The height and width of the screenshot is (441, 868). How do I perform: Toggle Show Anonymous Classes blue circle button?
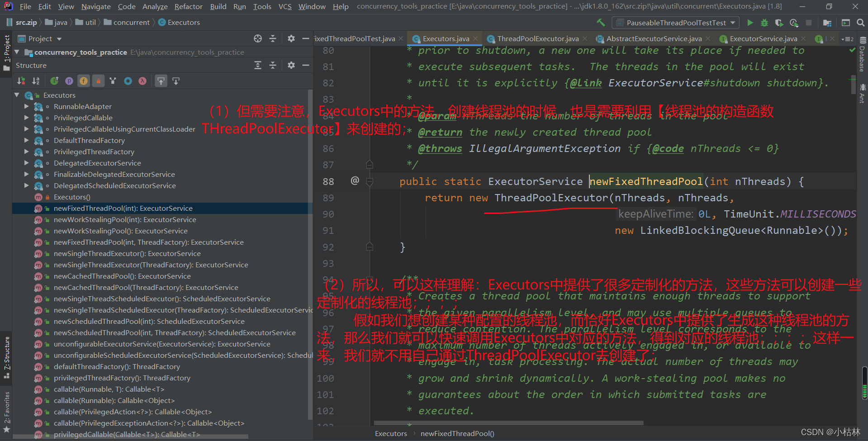(x=128, y=81)
